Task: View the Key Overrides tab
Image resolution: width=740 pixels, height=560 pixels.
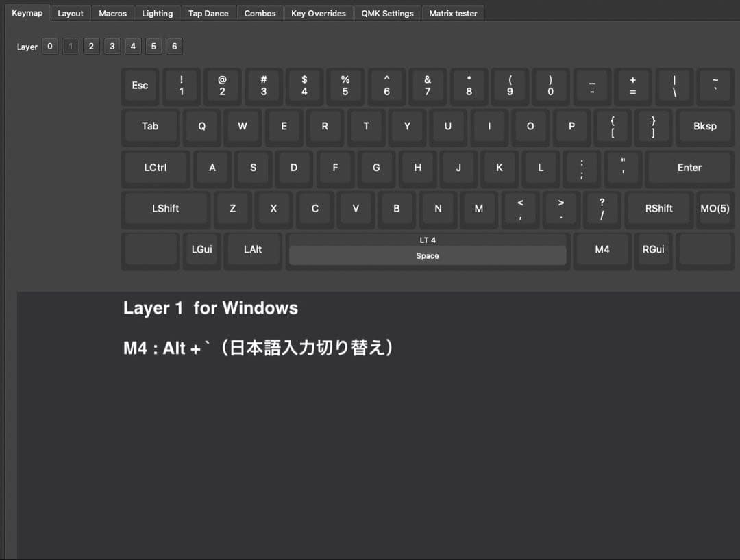Action: pyautogui.click(x=318, y=13)
